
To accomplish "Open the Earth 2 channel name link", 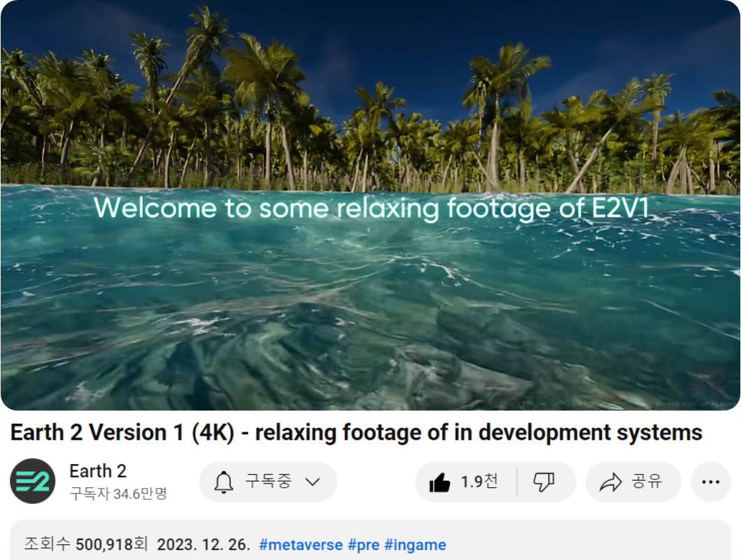I will coord(98,471).
